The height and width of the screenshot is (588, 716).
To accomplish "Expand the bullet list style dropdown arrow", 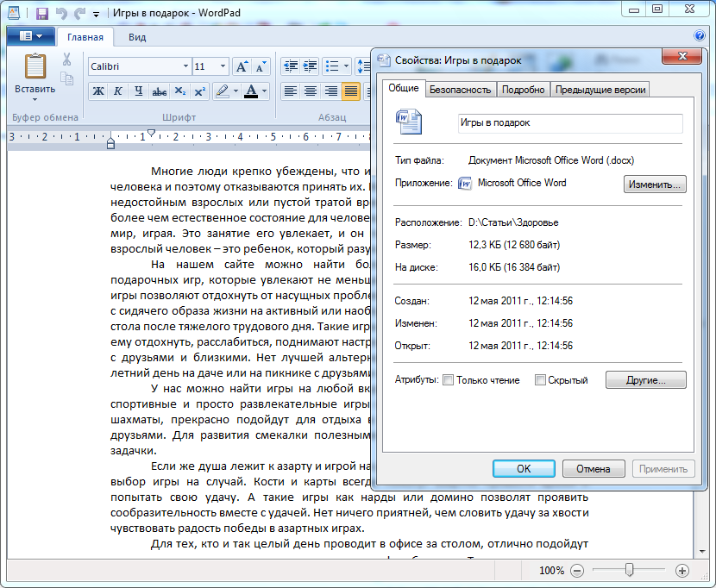I will (x=346, y=66).
